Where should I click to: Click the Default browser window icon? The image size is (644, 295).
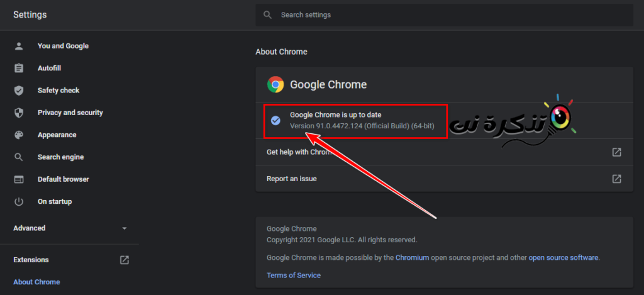[19, 179]
